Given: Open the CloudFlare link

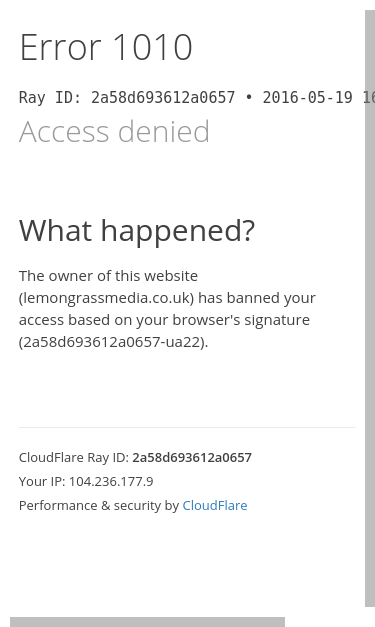Looking at the screenshot, I should [x=215, y=505].
